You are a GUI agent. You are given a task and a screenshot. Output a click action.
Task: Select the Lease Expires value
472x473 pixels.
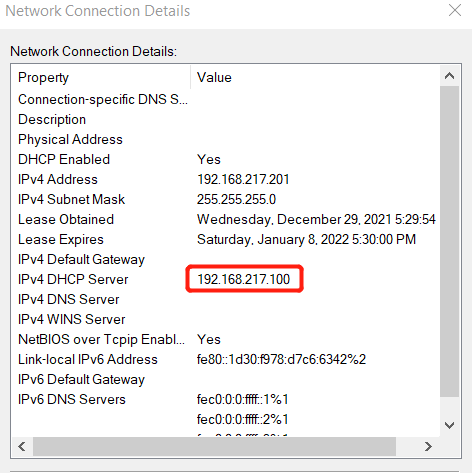click(306, 239)
